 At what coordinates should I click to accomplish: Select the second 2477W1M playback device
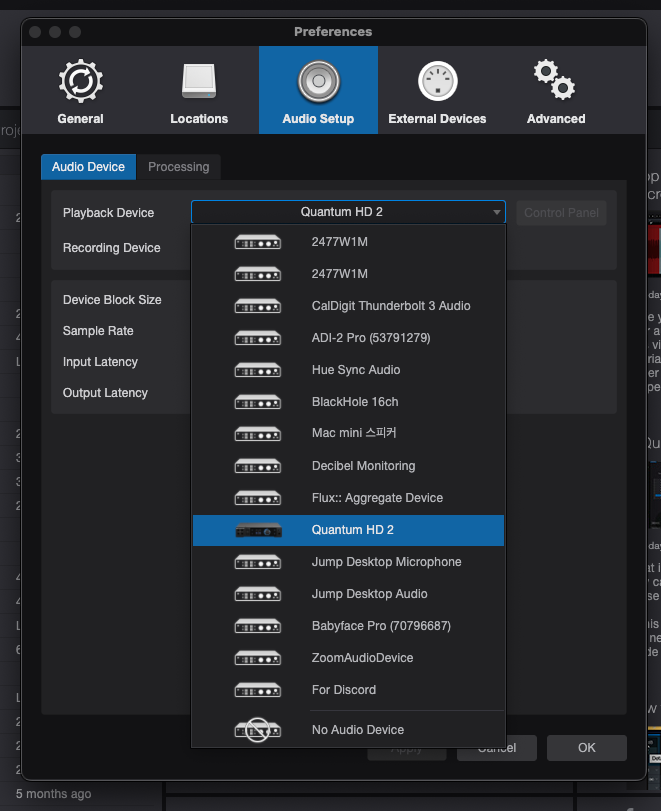click(348, 274)
